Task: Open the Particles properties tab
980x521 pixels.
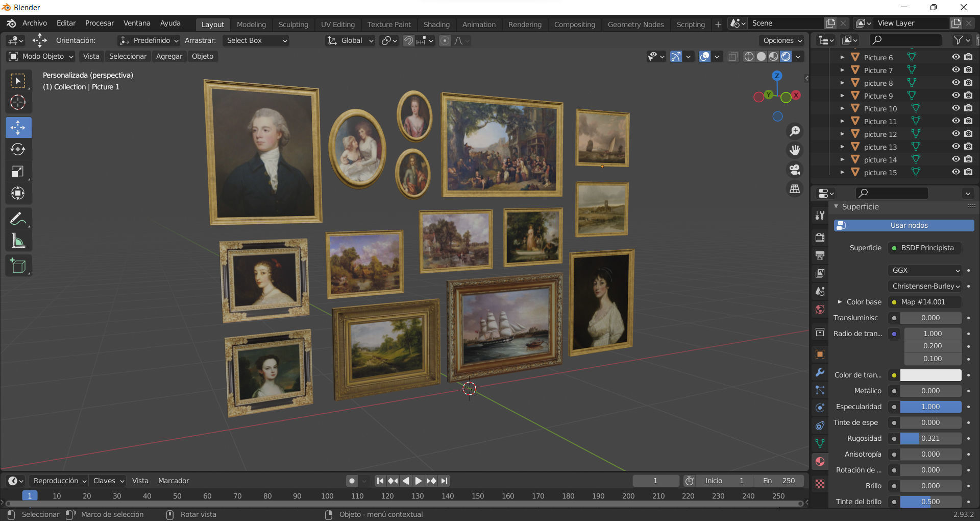Action: pos(820,390)
